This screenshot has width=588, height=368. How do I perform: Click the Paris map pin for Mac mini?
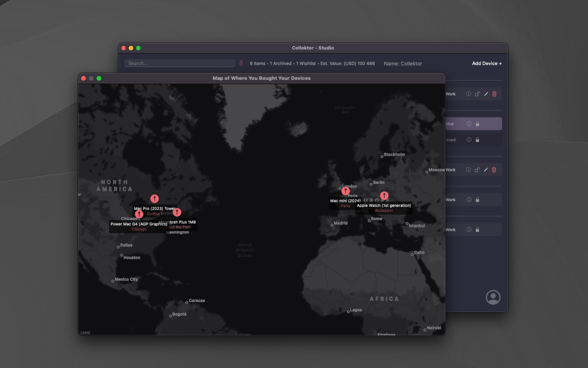[x=345, y=191]
